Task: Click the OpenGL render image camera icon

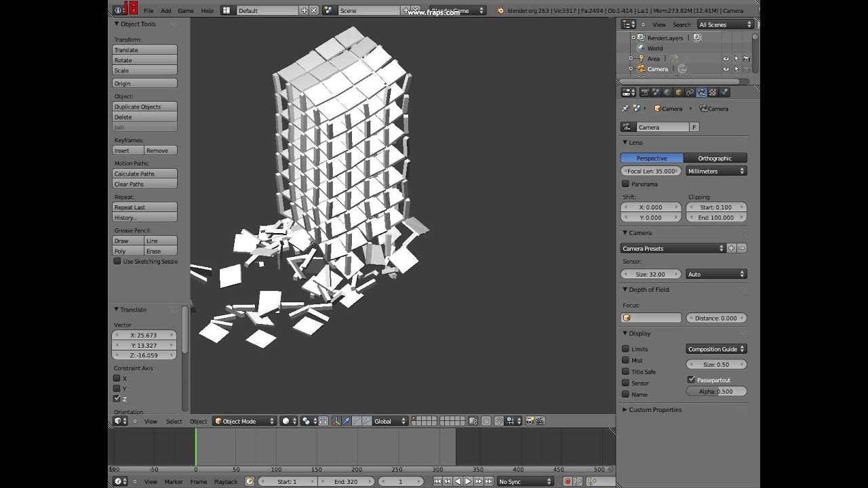Action: tap(530, 421)
